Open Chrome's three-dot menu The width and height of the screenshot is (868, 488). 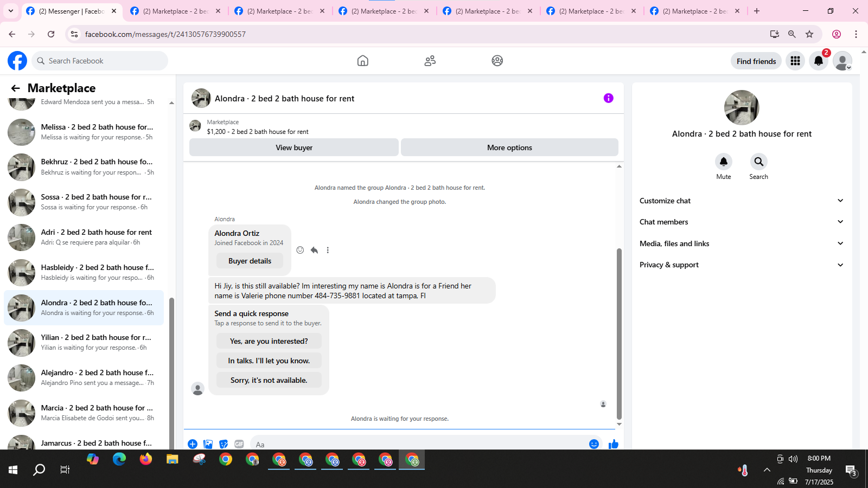(856, 34)
